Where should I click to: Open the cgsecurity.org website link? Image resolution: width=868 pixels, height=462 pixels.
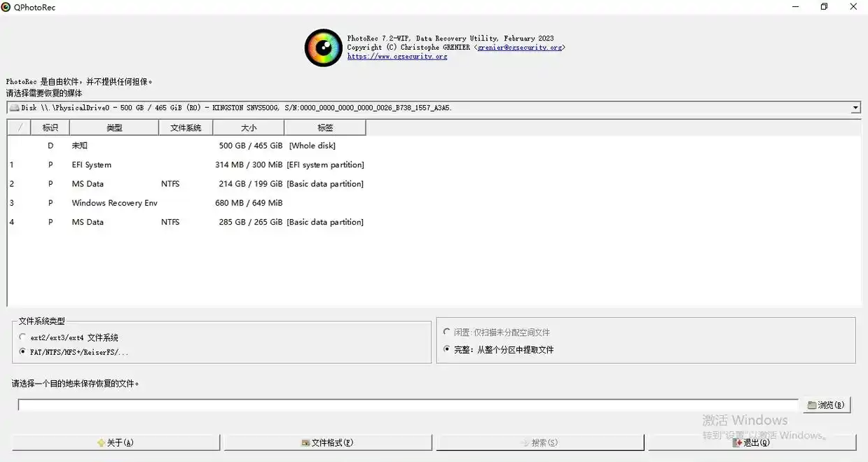coord(397,57)
